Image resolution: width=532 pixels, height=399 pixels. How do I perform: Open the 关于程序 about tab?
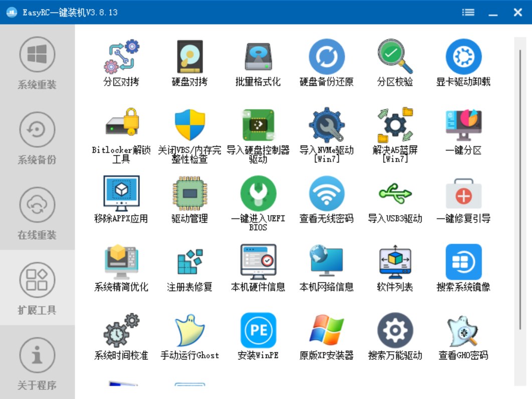(x=37, y=363)
